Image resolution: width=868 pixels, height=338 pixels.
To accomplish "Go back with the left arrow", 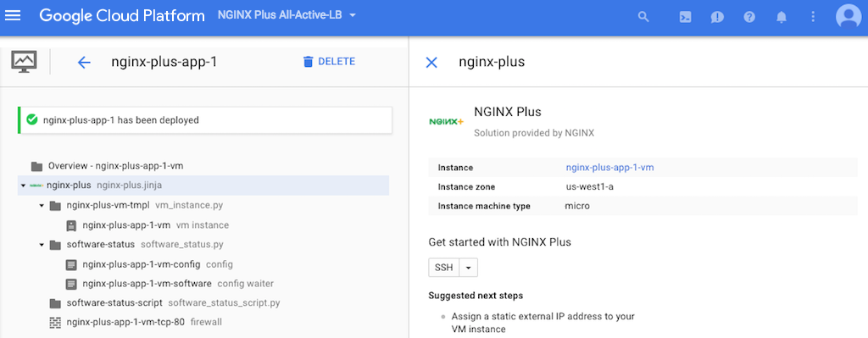I will click(x=84, y=63).
